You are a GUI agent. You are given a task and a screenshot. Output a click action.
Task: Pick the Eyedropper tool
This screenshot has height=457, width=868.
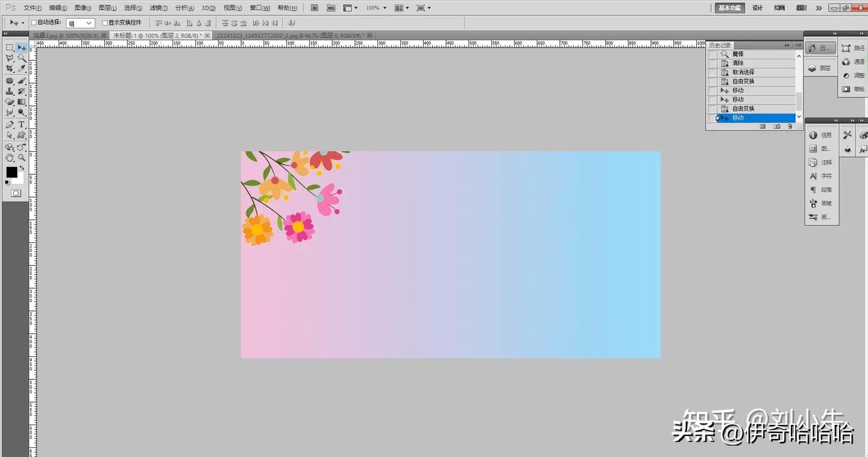pyautogui.click(x=22, y=69)
